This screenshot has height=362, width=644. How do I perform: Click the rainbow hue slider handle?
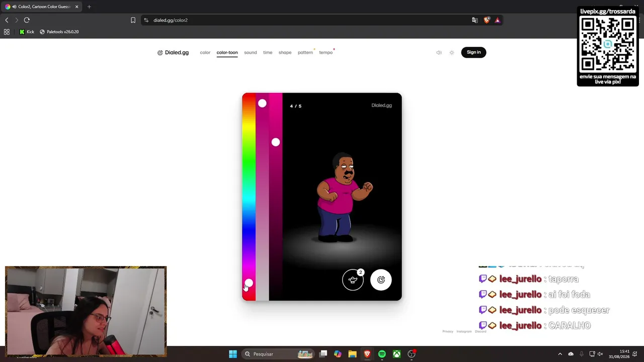pyautogui.click(x=249, y=284)
